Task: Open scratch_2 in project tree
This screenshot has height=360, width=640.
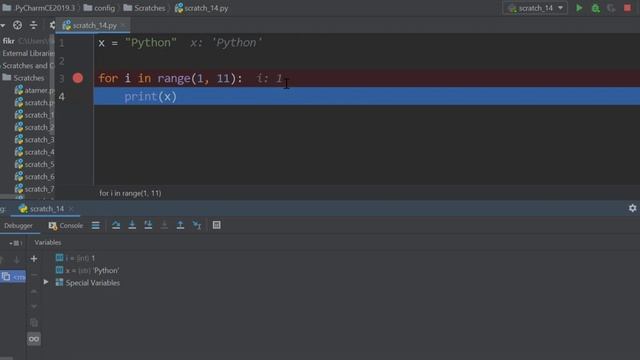Action: click(x=34, y=127)
